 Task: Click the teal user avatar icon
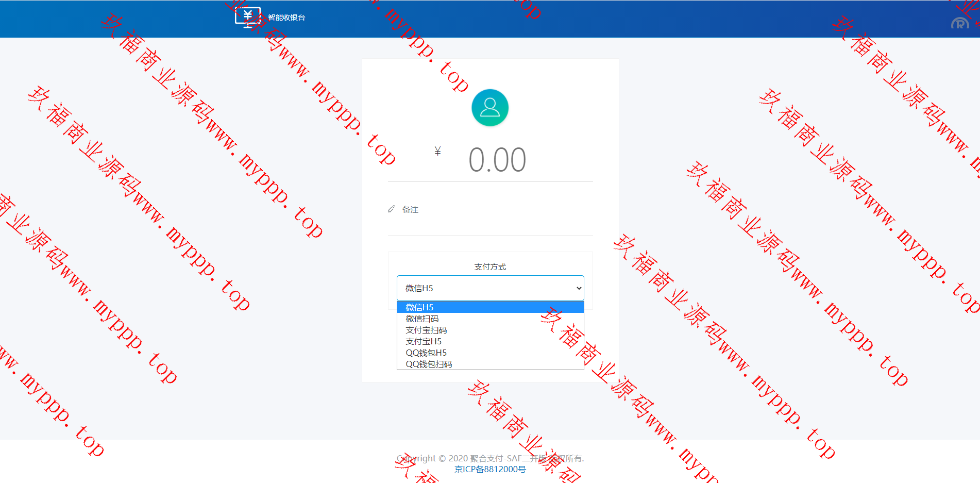(490, 108)
